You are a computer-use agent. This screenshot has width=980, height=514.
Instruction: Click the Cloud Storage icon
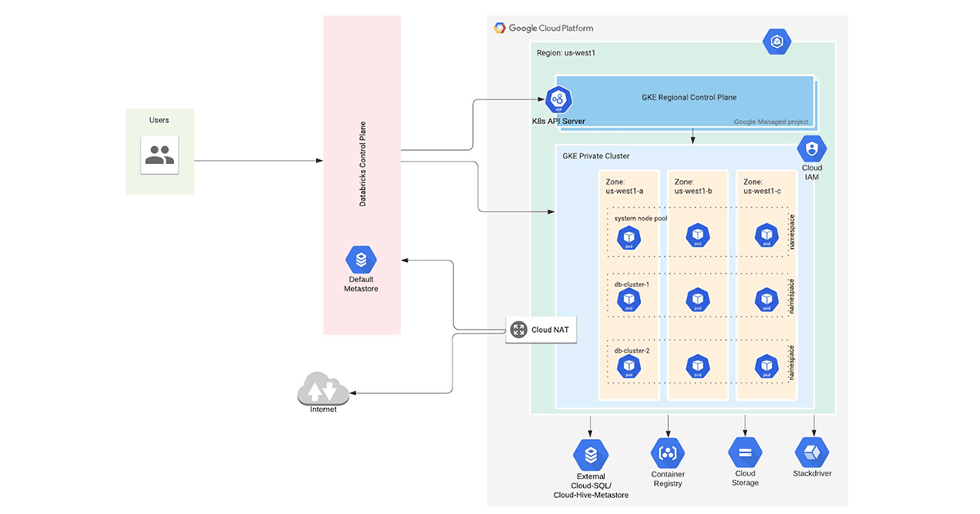point(745,452)
